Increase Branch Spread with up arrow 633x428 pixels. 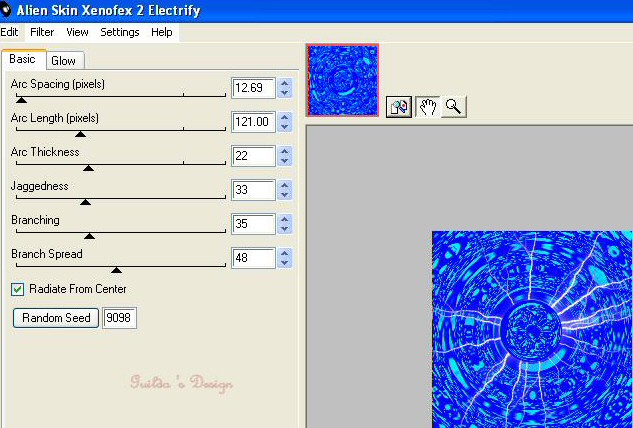[x=285, y=253]
